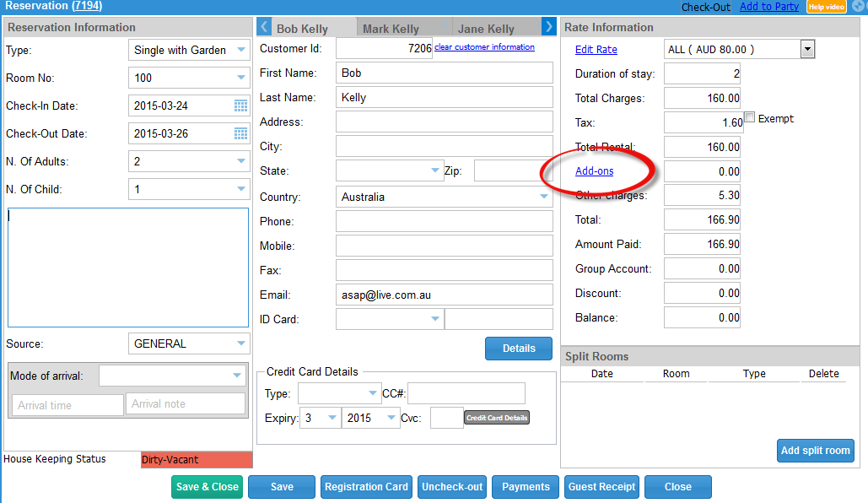Switch to the Jane Kelly tab
This screenshot has width=868, height=503.
pyautogui.click(x=486, y=29)
